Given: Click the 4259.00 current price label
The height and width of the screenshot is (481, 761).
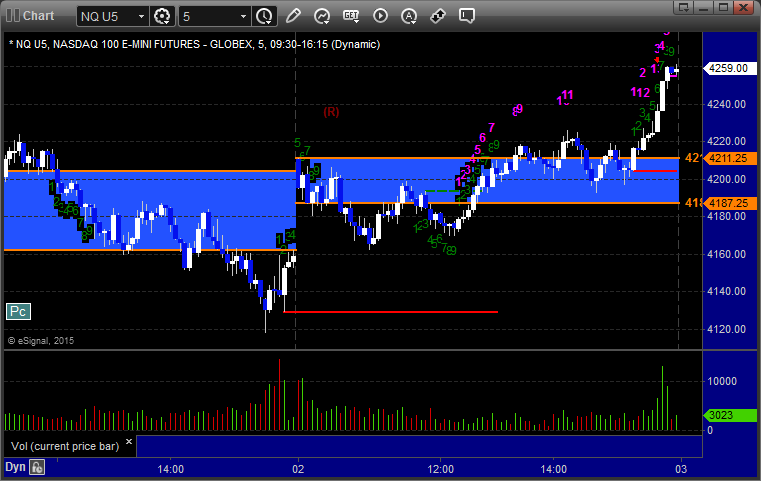Looking at the screenshot, I should (730, 68).
